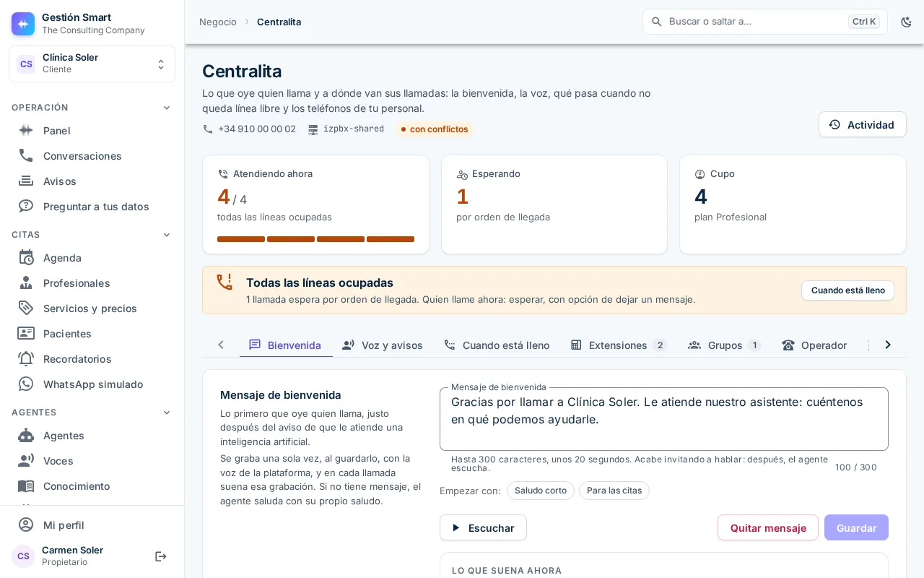
Task: Click the Todas las líneas ocupadas heading
Action: click(x=320, y=283)
